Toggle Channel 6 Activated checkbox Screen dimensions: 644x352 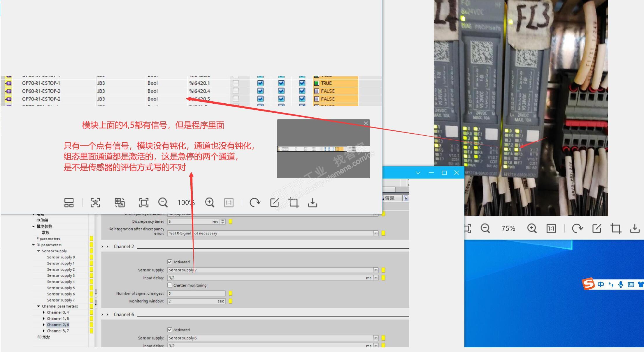click(170, 330)
